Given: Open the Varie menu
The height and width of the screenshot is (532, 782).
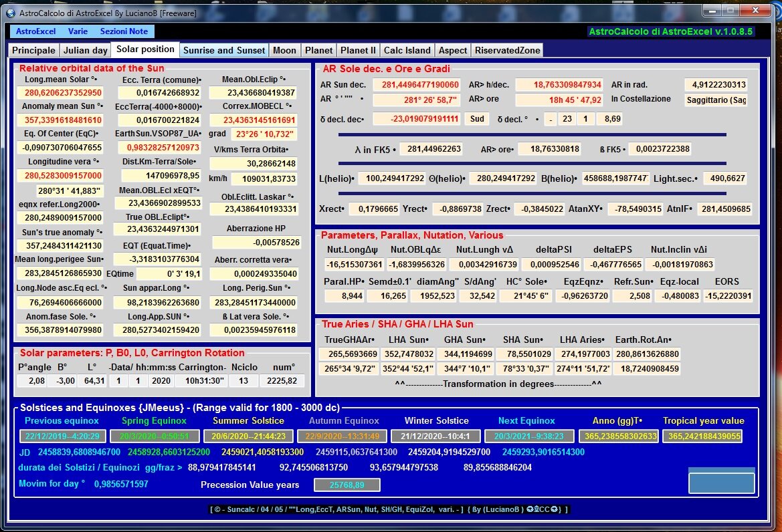Looking at the screenshot, I should click(78, 31).
